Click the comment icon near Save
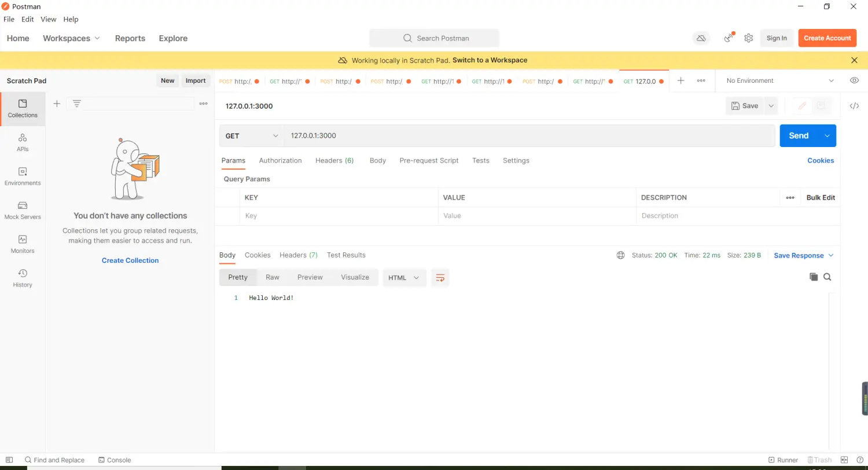The width and height of the screenshot is (868, 470). click(821, 106)
